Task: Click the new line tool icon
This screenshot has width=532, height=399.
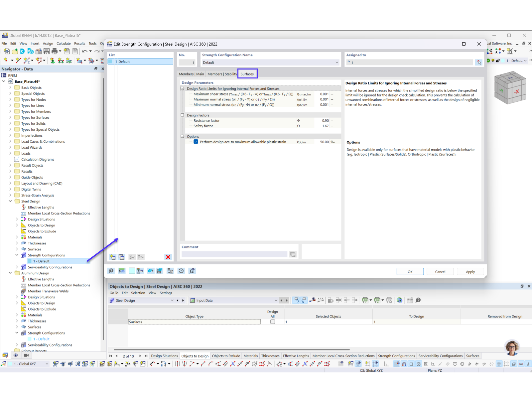Action: (x=18, y=61)
